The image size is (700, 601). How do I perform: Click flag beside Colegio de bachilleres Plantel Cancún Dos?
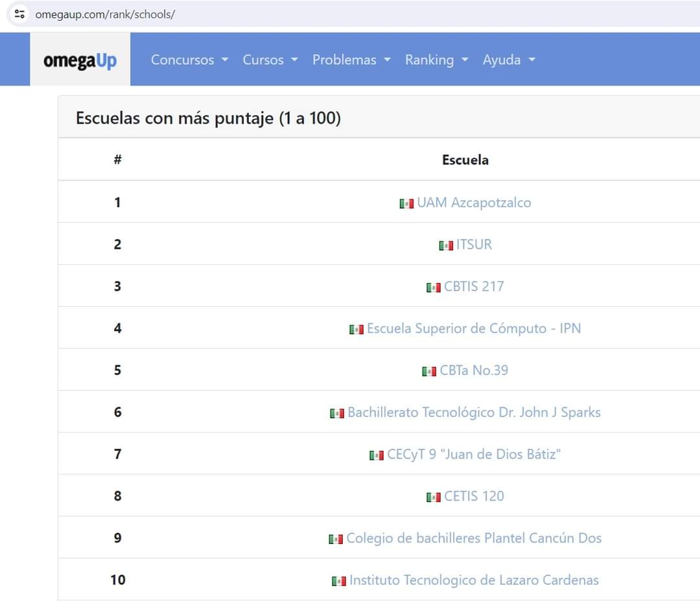click(x=336, y=539)
